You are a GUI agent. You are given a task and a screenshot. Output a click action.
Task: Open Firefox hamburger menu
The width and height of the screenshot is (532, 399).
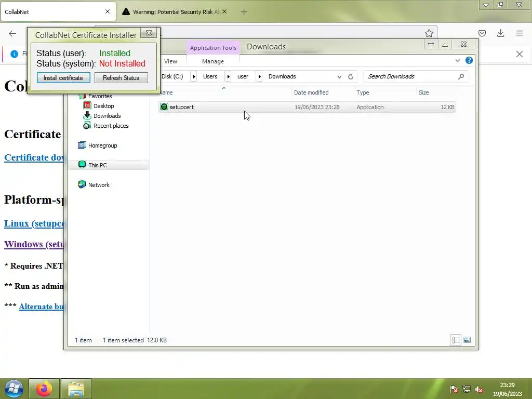520,33
